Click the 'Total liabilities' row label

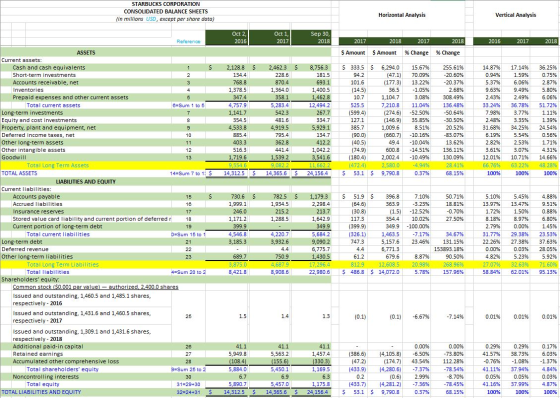(48, 272)
